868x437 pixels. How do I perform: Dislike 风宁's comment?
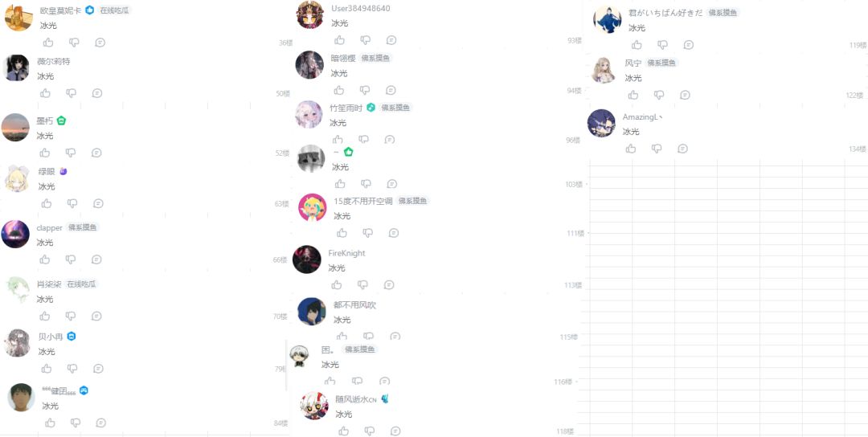[659, 95]
